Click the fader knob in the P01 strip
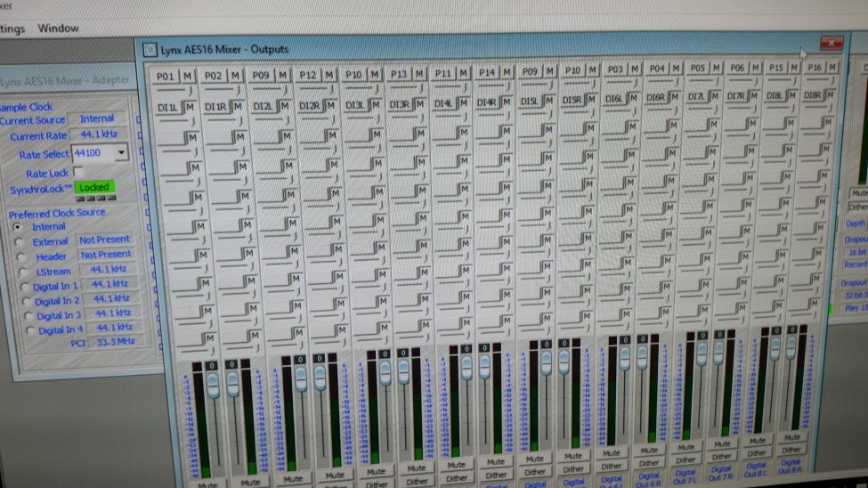Screen dimensions: 868x488 [213, 385]
